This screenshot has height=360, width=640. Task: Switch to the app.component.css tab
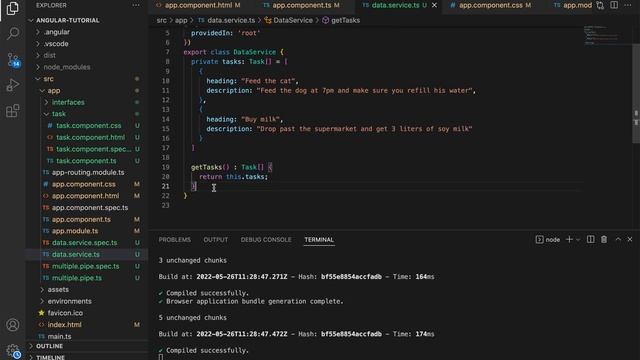(x=491, y=5)
